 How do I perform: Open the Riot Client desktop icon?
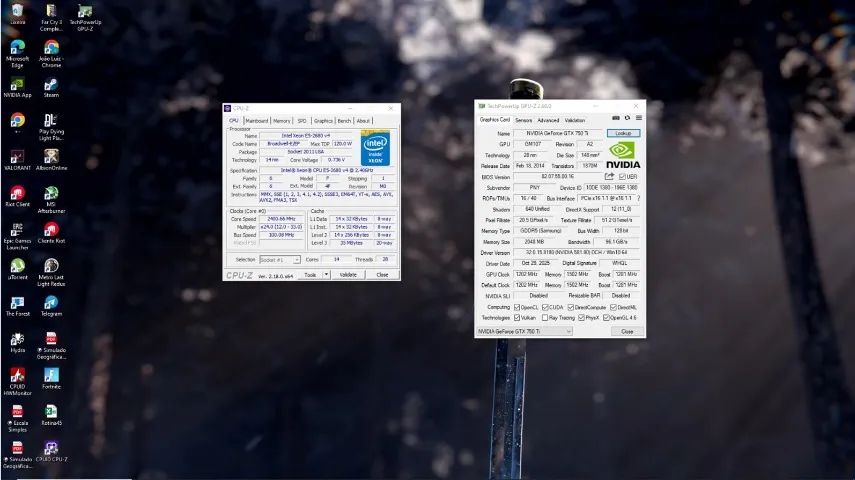(x=17, y=196)
